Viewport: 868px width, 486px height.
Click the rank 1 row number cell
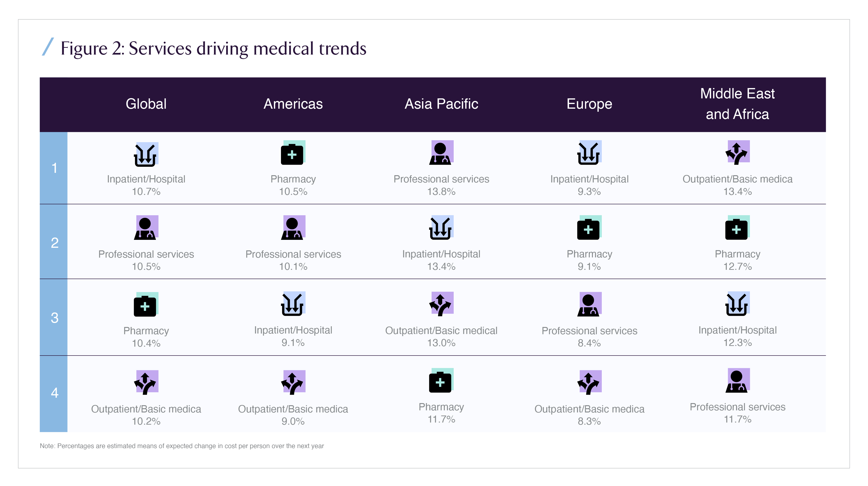54,168
